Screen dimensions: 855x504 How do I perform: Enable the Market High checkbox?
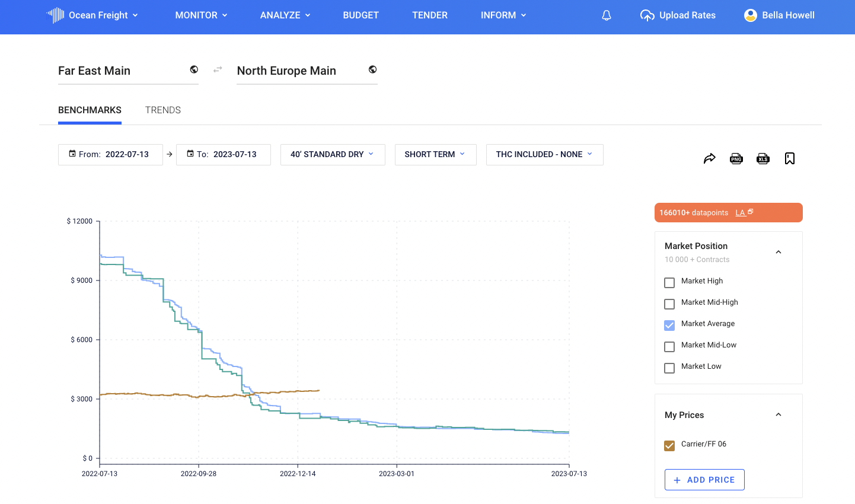[669, 283]
